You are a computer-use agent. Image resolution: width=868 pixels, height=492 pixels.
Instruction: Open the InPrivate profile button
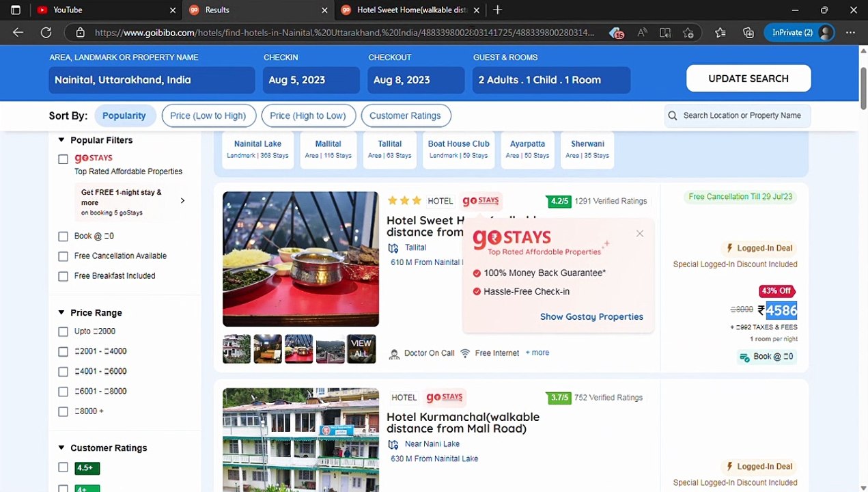tap(800, 32)
